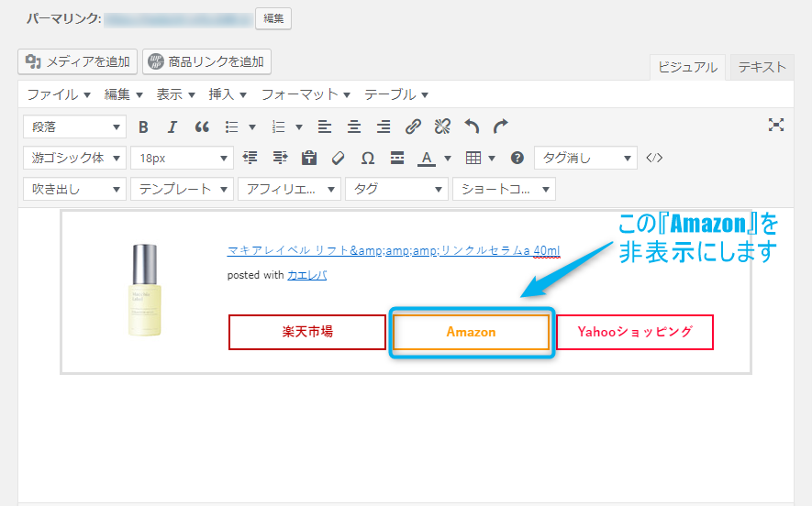Align text left
812x506 pixels.
click(x=325, y=126)
